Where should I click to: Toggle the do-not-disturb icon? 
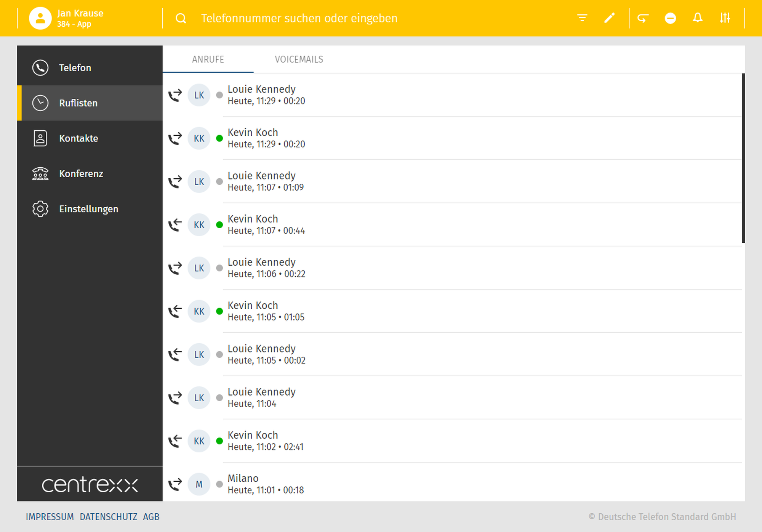pyautogui.click(x=670, y=18)
